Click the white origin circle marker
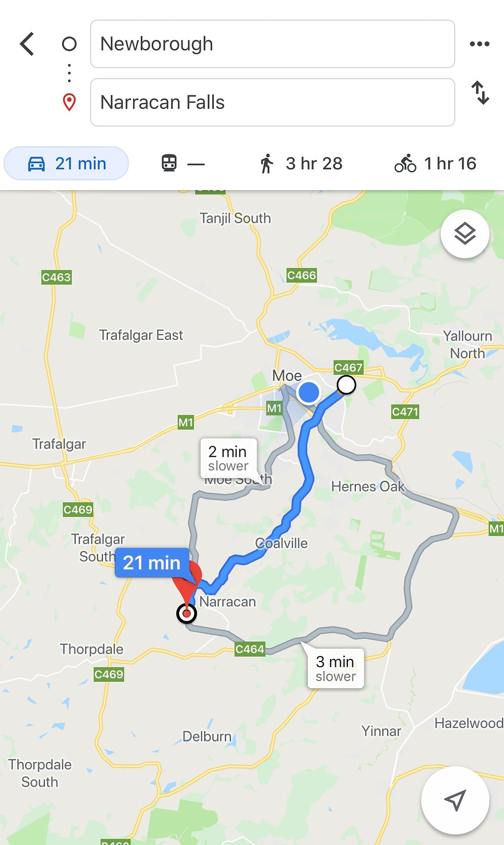504x845 pixels. pos(346,385)
